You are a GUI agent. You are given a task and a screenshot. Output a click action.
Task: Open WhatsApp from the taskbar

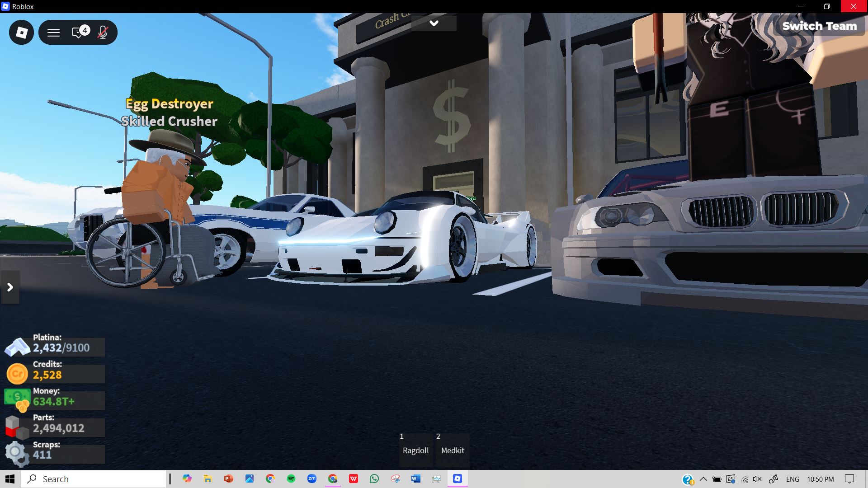pos(374,479)
